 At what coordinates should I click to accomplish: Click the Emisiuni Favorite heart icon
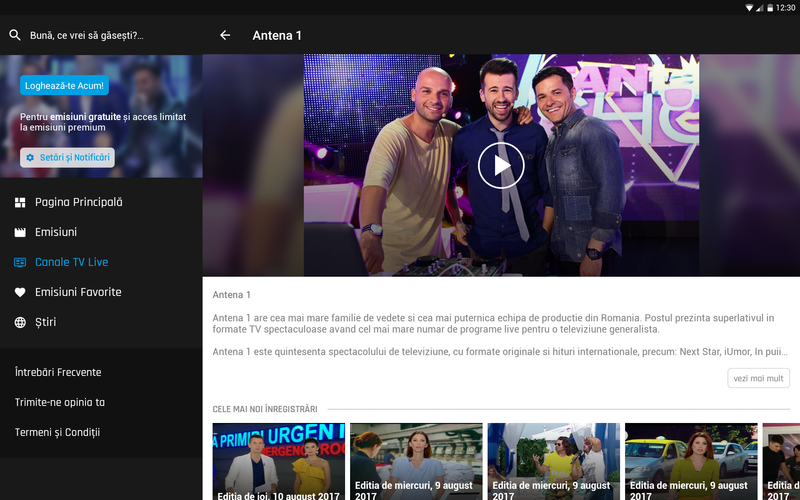pos(20,292)
